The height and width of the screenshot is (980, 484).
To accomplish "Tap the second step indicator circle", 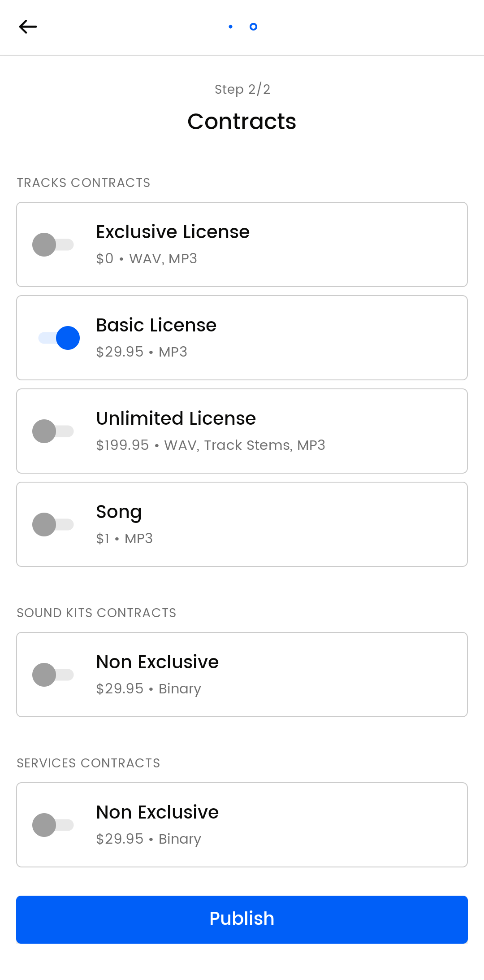I will pos(253,27).
